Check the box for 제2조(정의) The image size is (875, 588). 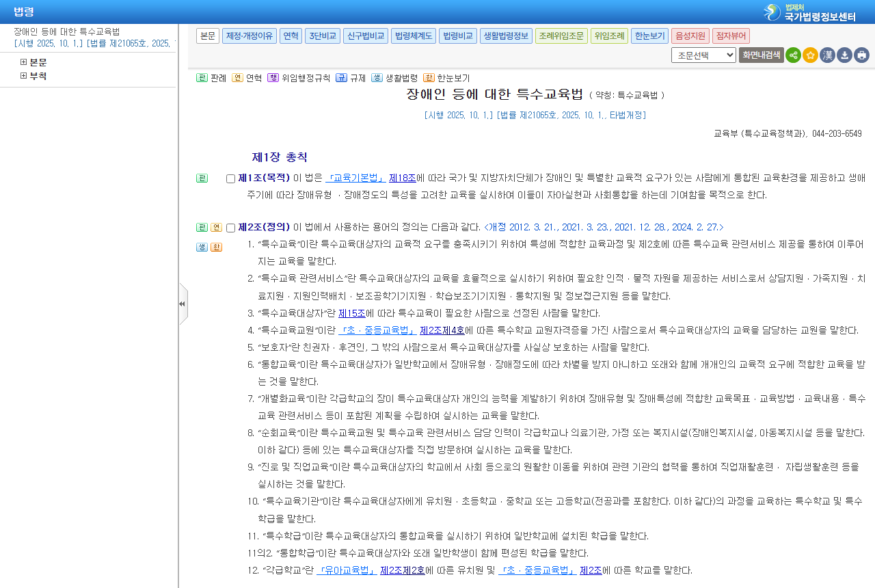tap(230, 228)
